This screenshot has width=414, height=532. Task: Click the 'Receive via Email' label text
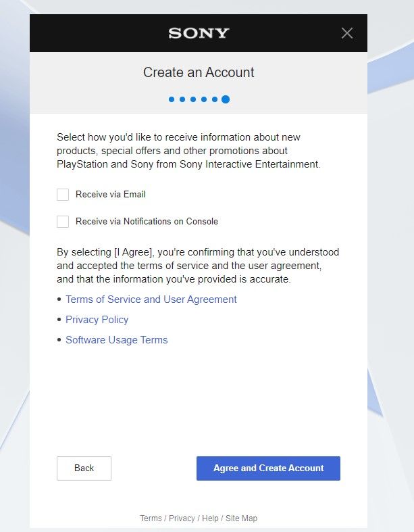pos(111,195)
